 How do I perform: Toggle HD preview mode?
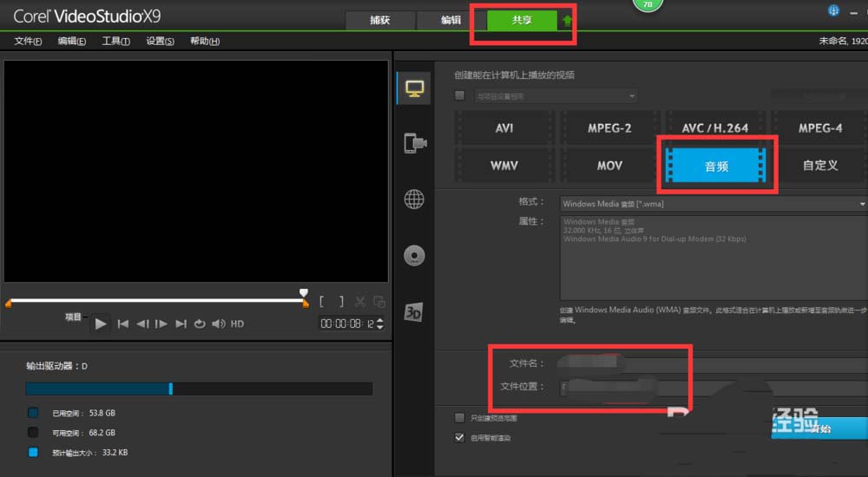tap(237, 323)
